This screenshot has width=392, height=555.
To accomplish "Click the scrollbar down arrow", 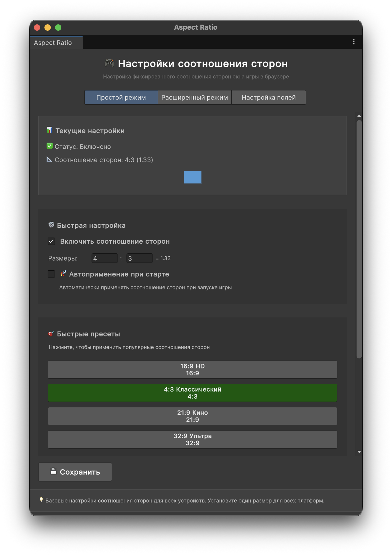I will [x=359, y=452].
